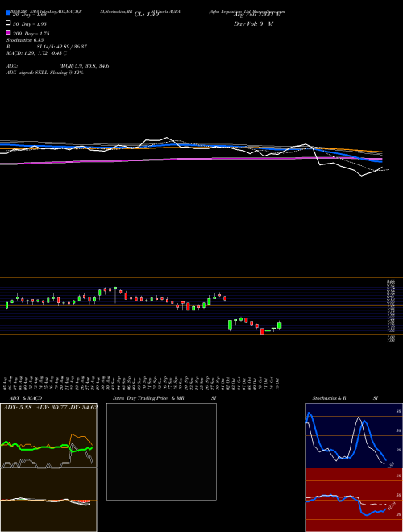Click the last green candlestick in the price chart
The height and width of the screenshot is (532, 403).
279,326
